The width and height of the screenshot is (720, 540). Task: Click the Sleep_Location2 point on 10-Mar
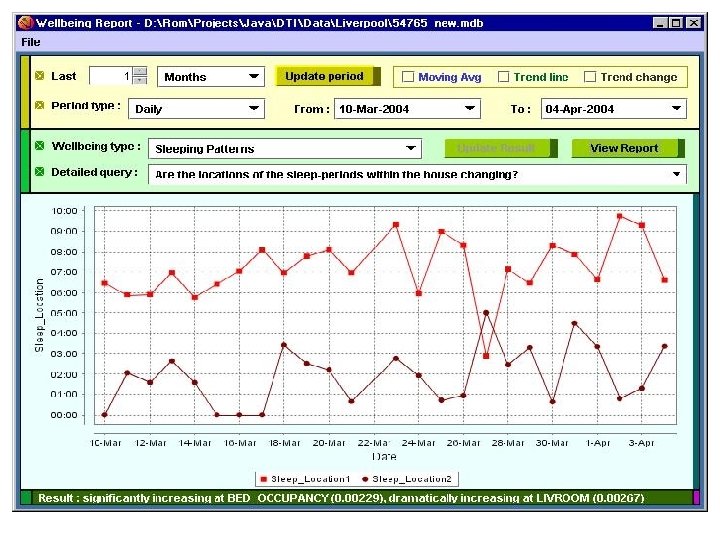click(105, 415)
